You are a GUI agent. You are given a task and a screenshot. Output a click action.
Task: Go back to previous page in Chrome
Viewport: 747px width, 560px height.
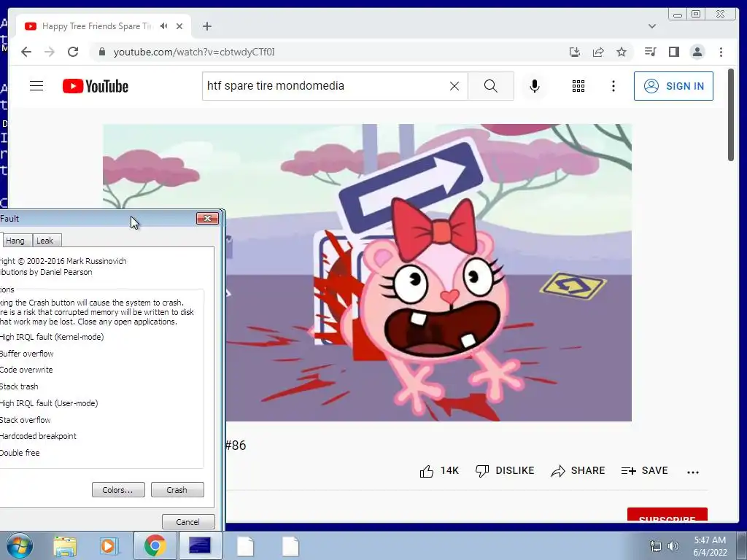pos(26,52)
